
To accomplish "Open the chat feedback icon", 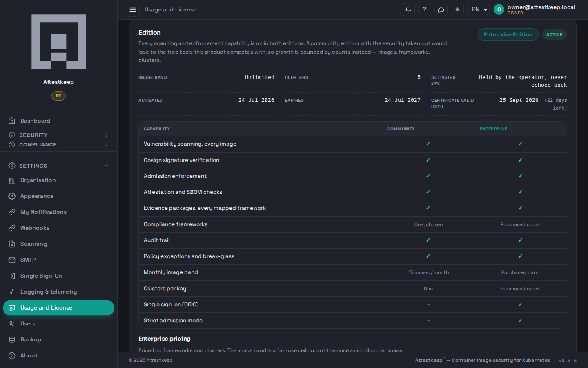I will [x=441, y=9].
